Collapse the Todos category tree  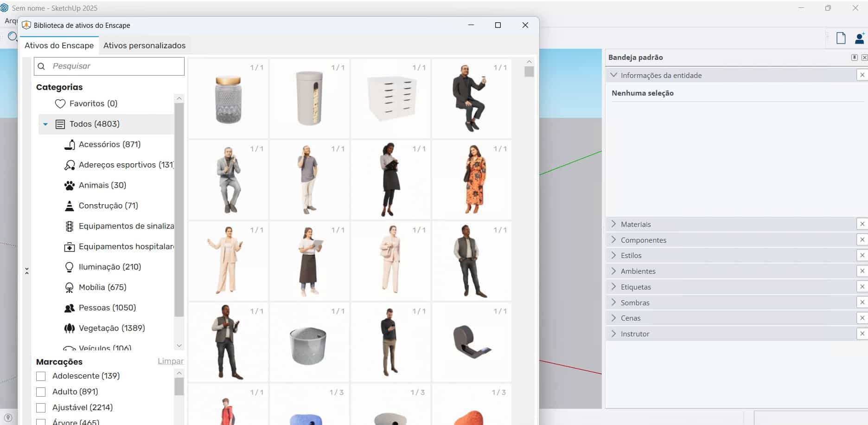(45, 124)
